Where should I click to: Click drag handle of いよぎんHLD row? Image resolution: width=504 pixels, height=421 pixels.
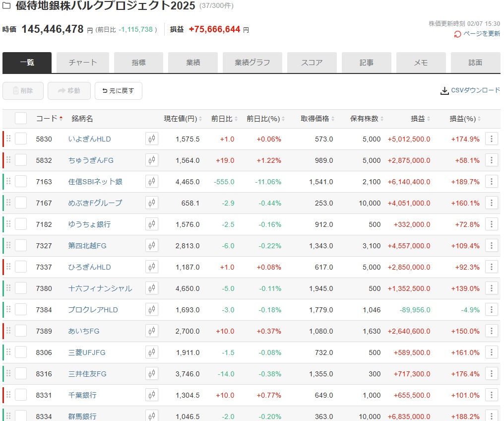[x=8, y=139]
